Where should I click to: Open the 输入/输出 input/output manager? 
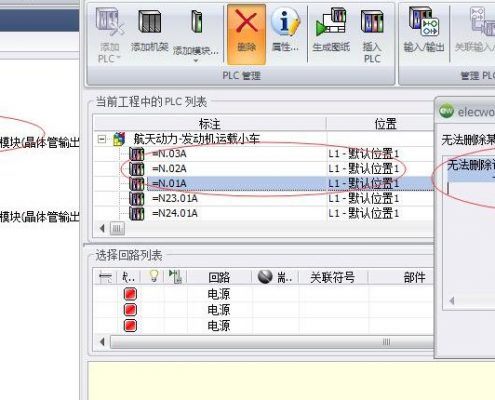coord(424,32)
